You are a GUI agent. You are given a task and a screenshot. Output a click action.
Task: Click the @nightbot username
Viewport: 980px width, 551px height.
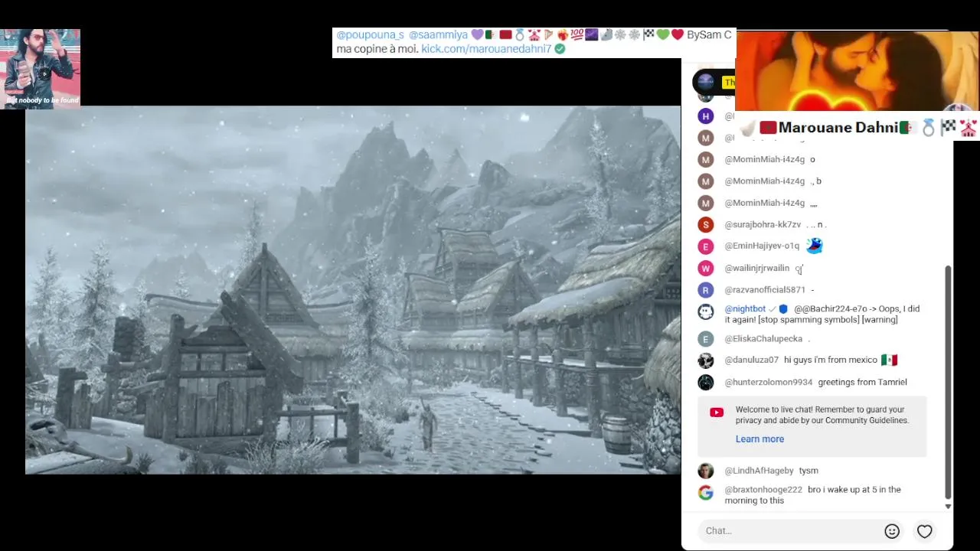coord(745,309)
